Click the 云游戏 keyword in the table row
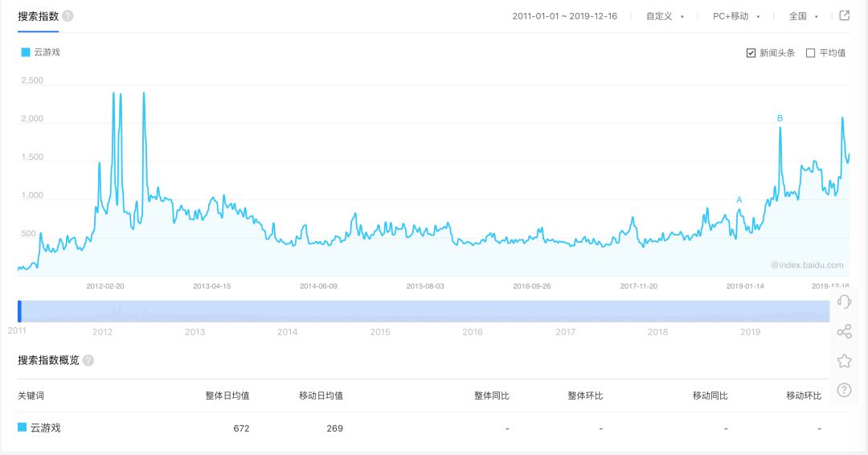Image resolution: width=868 pixels, height=455 pixels. pos(45,428)
